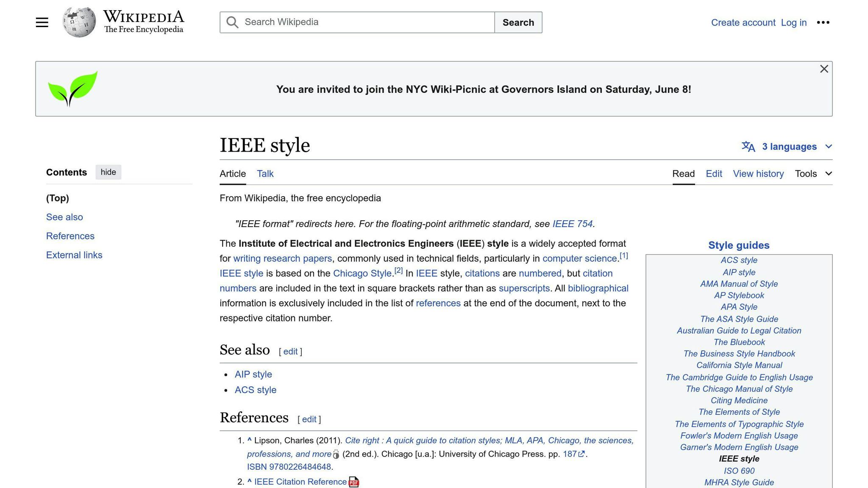Click the external link icon after 187

pos(581,453)
